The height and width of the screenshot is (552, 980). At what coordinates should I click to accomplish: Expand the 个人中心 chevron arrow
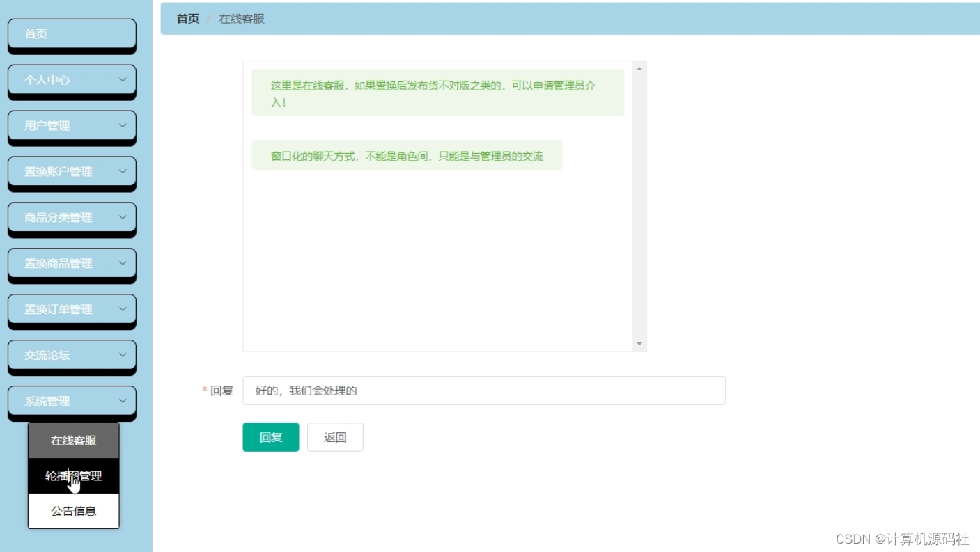coord(123,79)
